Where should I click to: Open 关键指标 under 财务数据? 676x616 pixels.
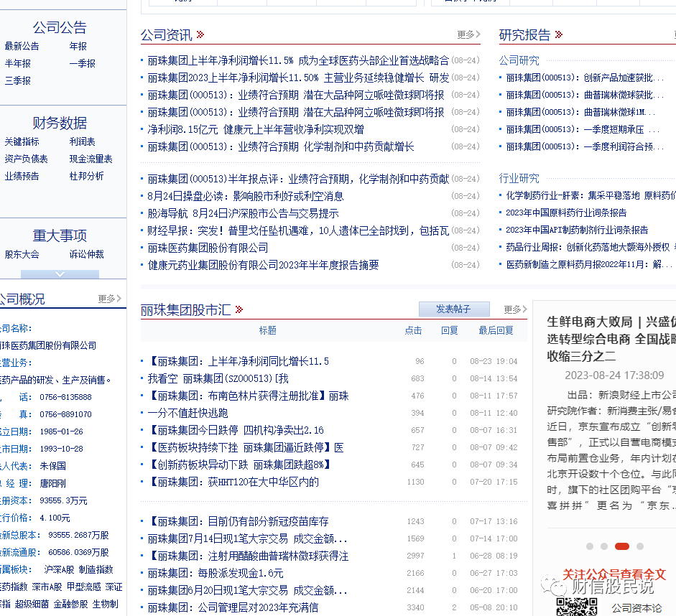pos(22,141)
